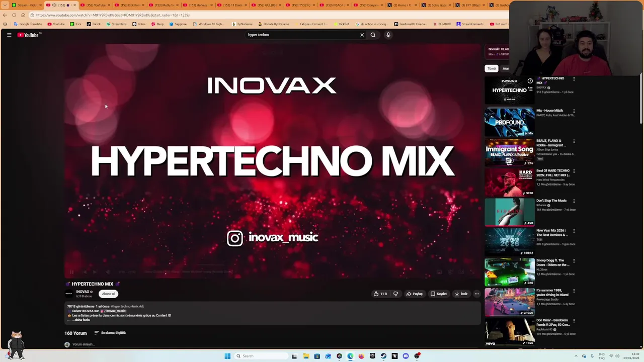
Task: Open the Sapphire bookmark
Action: (x=178, y=24)
